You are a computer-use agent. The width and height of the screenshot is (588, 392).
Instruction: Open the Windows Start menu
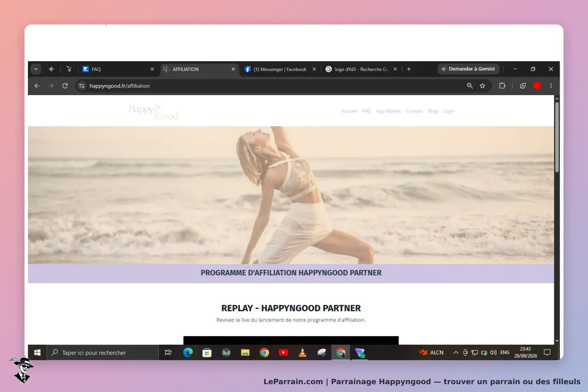pyautogui.click(x=37, y=352)
